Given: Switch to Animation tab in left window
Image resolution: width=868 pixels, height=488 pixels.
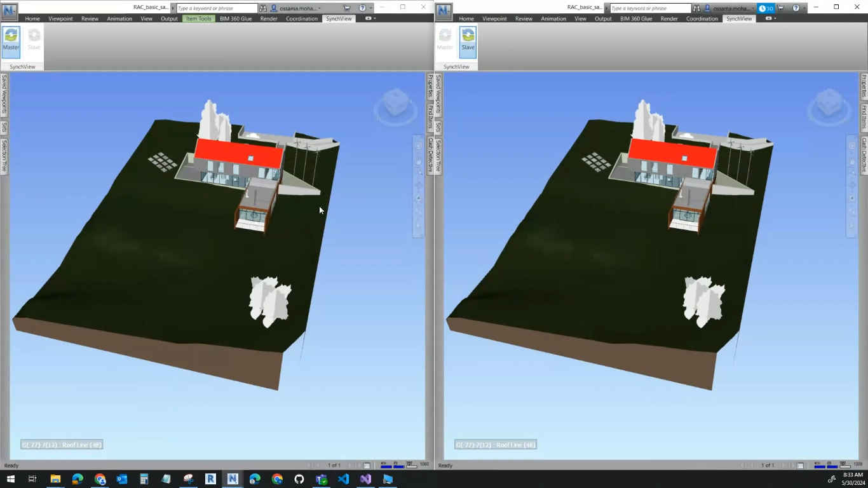Looking at the screenshot, I should click(x=119, y=18).
